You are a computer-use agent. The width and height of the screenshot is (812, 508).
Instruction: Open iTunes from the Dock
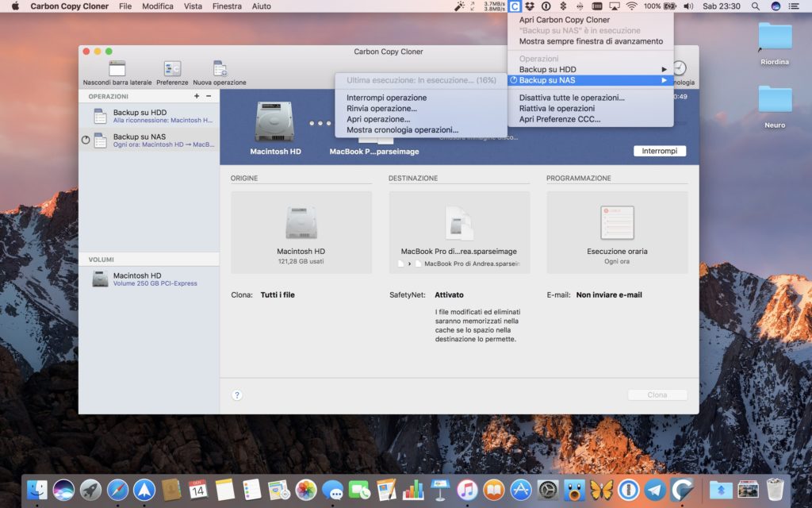coord(467,490)
